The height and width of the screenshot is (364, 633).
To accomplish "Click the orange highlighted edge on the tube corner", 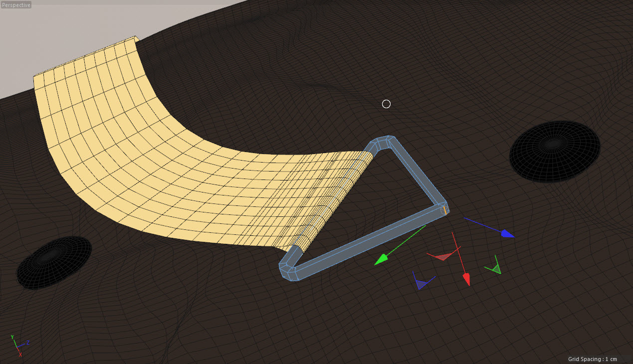I will (x=445, y=210).
